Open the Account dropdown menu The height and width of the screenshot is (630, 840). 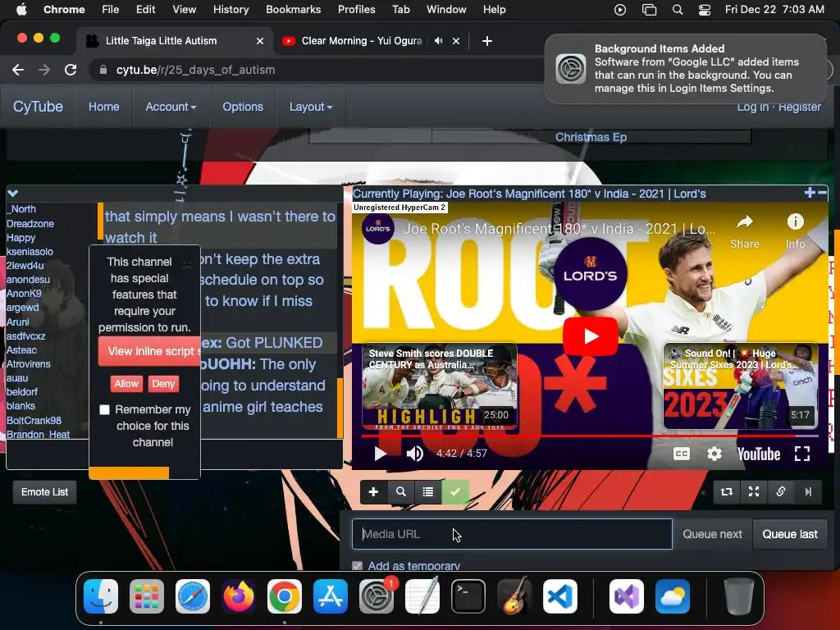[171, 107]
